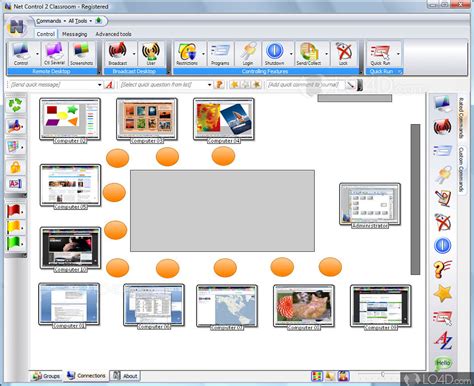This screenshot has height=386, width=474.
Task: Click the Programs ribbon icon
Action: [220, 54]
